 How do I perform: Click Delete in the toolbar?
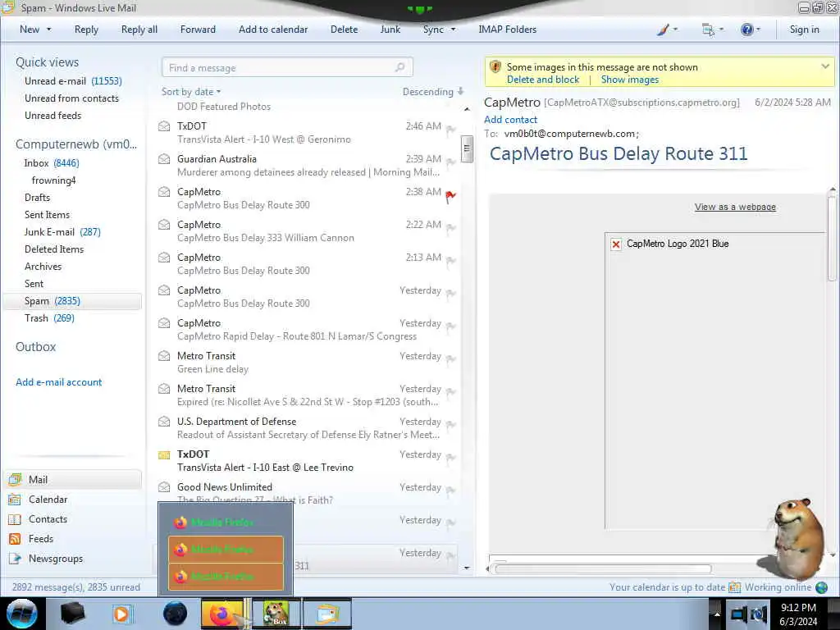344,30
